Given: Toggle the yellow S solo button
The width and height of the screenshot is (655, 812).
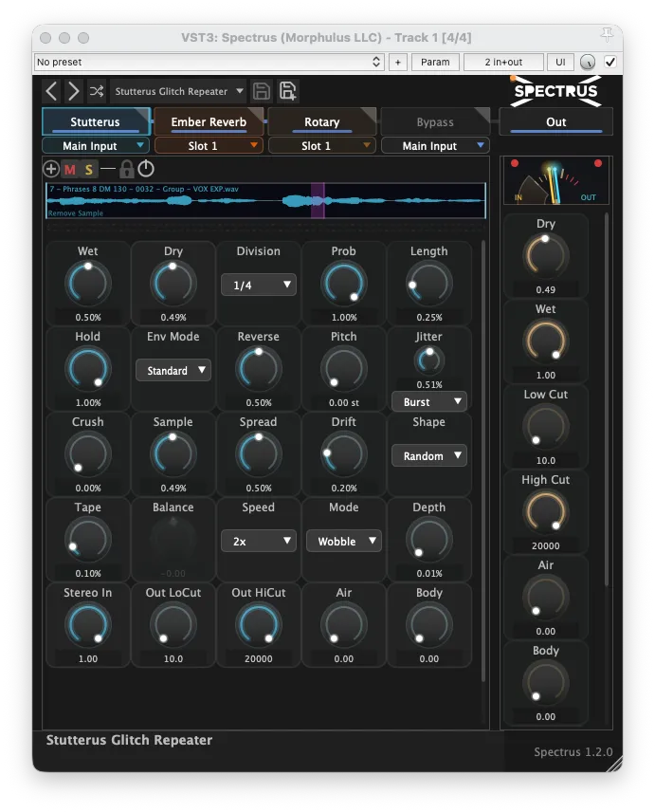Looking at the screenshot, I should (88, 170).
